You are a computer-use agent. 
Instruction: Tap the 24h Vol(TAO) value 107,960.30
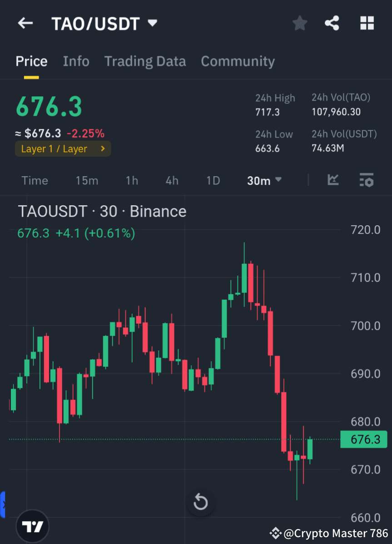point(336,112)
